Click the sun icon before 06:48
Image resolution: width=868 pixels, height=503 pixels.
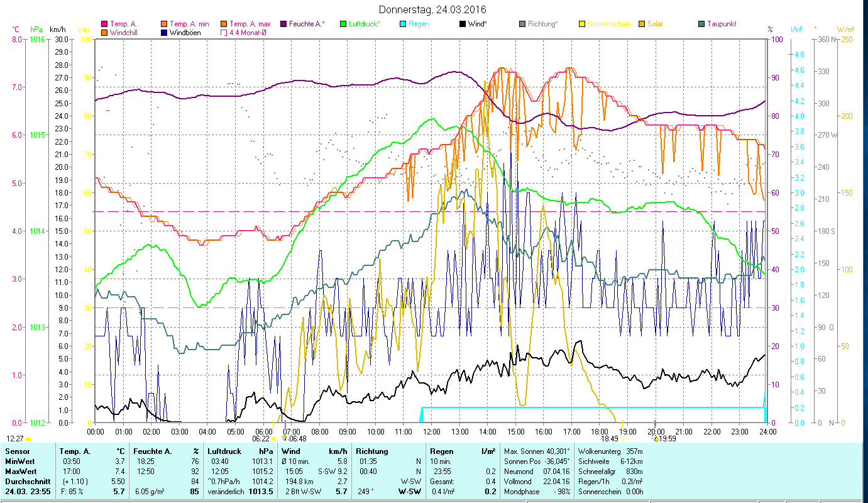click(285, 438)
